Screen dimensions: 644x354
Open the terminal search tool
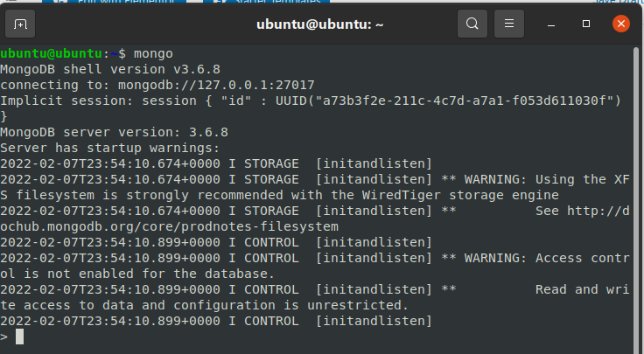tap(472, 24)
